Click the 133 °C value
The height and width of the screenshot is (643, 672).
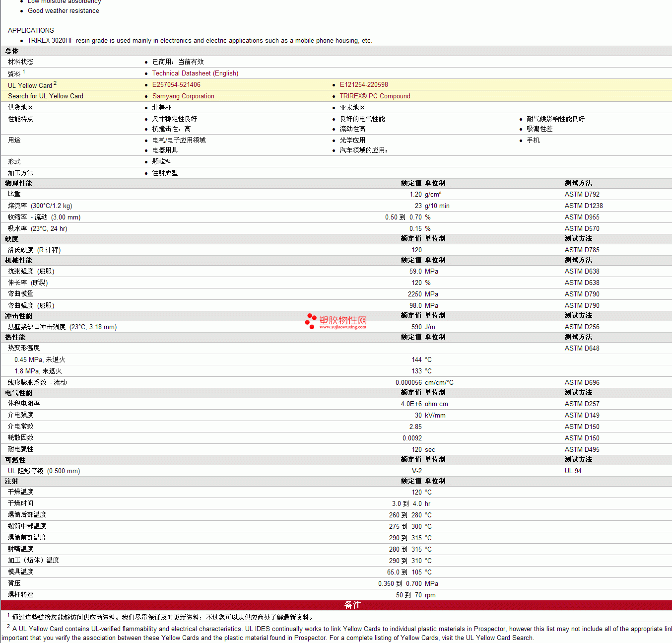[421, 371]
